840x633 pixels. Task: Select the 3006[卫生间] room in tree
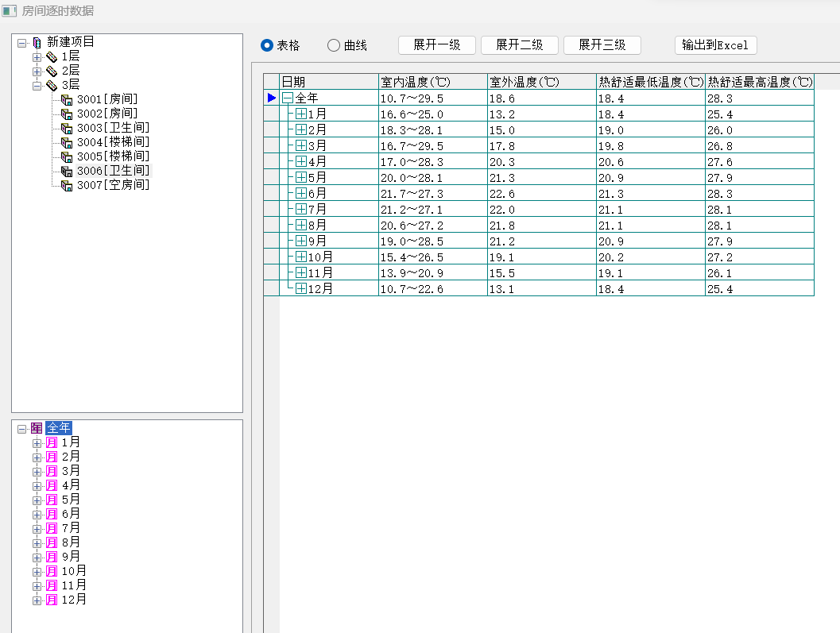click(113, 171)
